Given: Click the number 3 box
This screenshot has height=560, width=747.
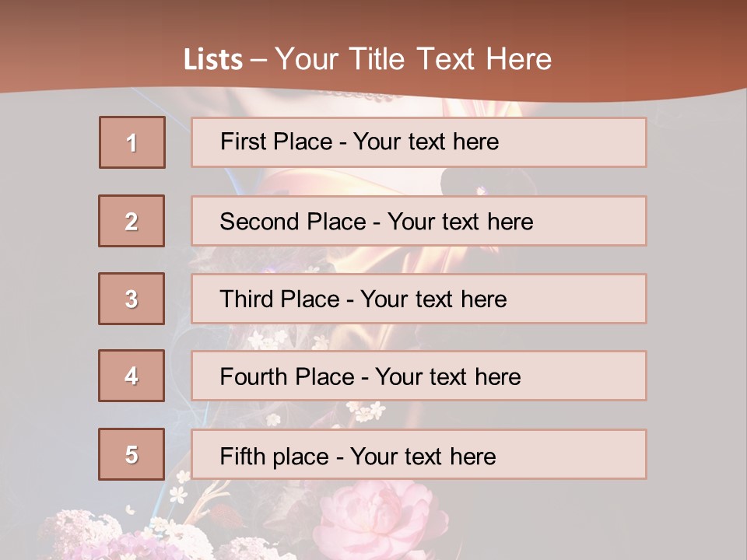Looking at the screenshot, I should point(132,299).
